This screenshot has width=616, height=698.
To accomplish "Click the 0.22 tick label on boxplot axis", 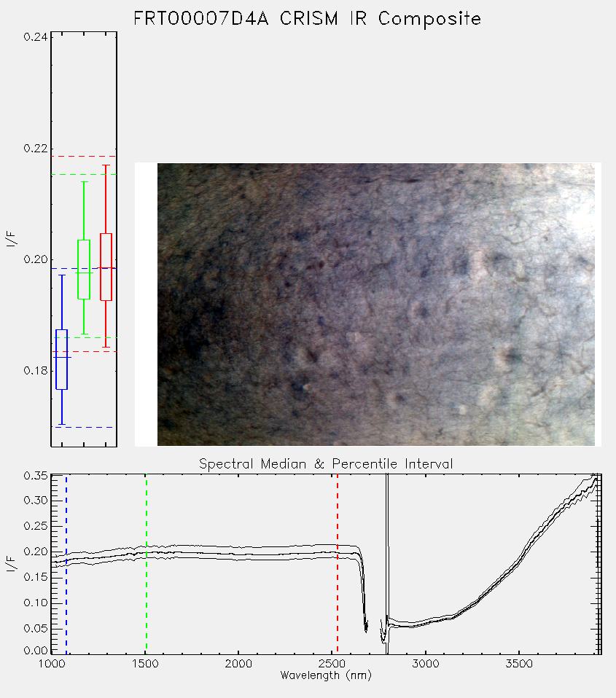I will (36, 148).
